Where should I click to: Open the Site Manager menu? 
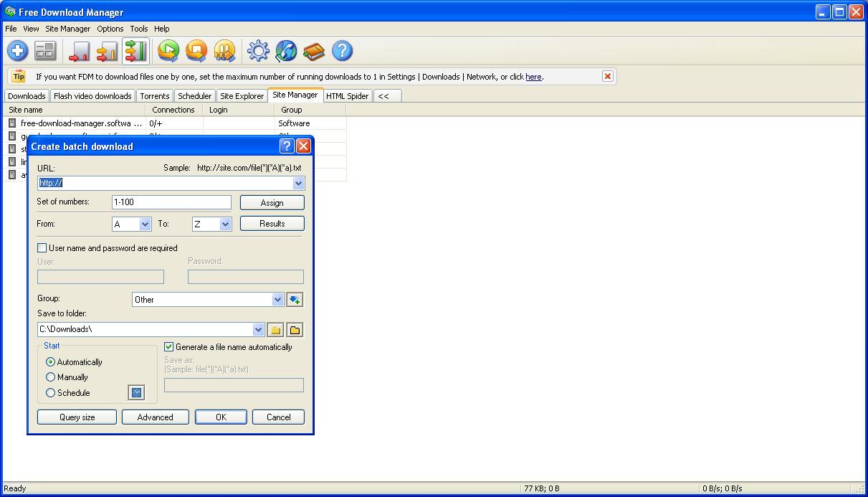[x=68, y=29]
